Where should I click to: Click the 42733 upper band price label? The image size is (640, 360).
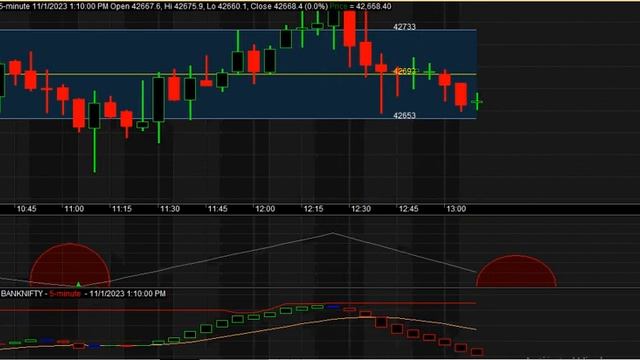(404, 27)
